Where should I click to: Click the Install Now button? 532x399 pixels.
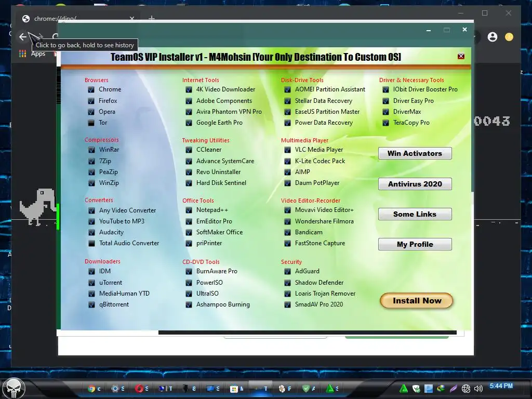pos(417,301)
